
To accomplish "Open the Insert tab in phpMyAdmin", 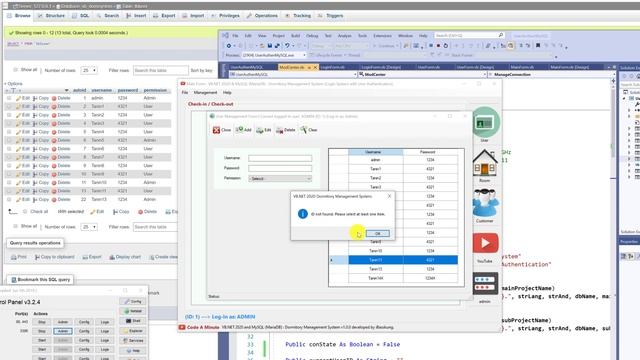I will pos(136,16).
